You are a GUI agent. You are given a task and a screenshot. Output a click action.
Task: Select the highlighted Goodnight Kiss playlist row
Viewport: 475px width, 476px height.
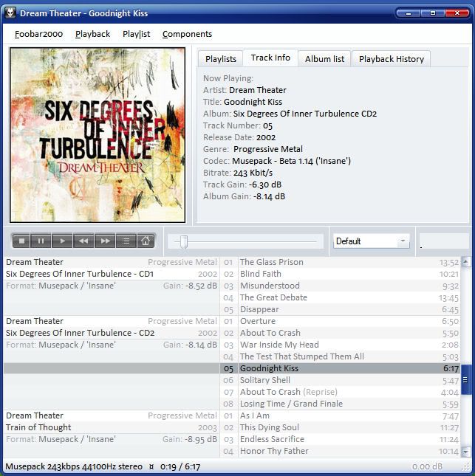(232, 368)
